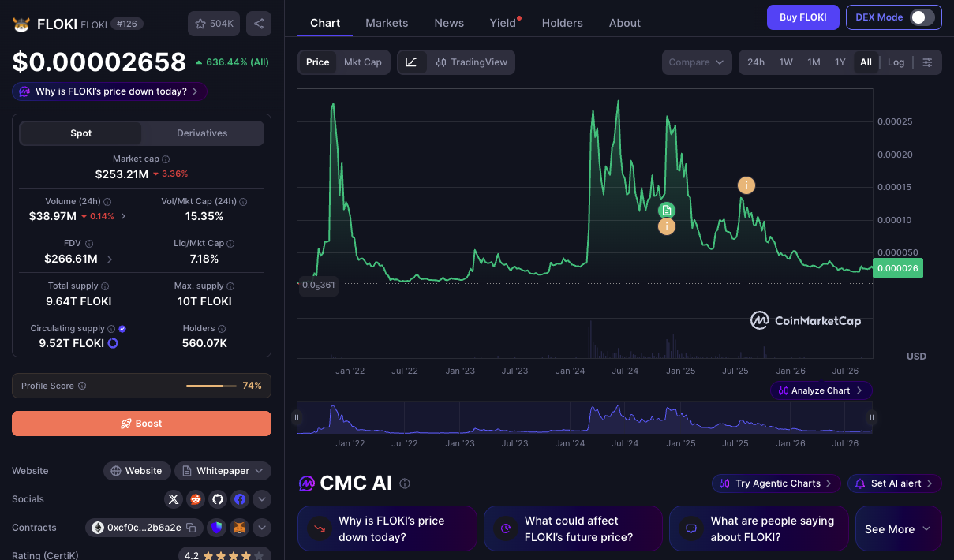Open chart settings sliders icon

(927, 62)
